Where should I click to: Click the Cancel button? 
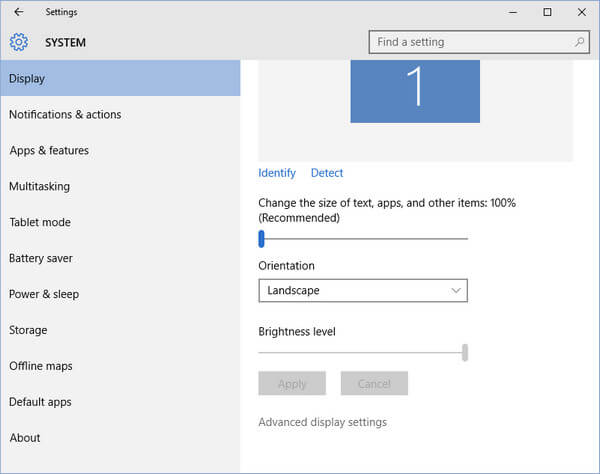(374, 383)
